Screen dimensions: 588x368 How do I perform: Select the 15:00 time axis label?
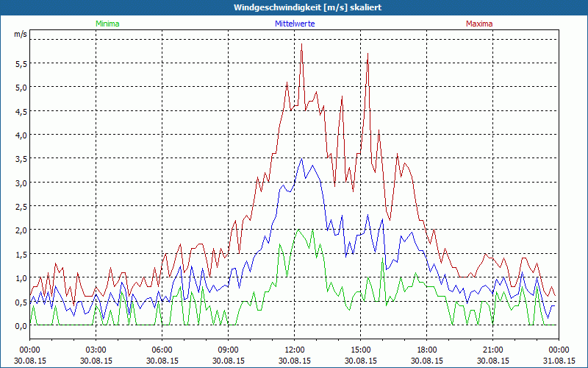[361, 350]
